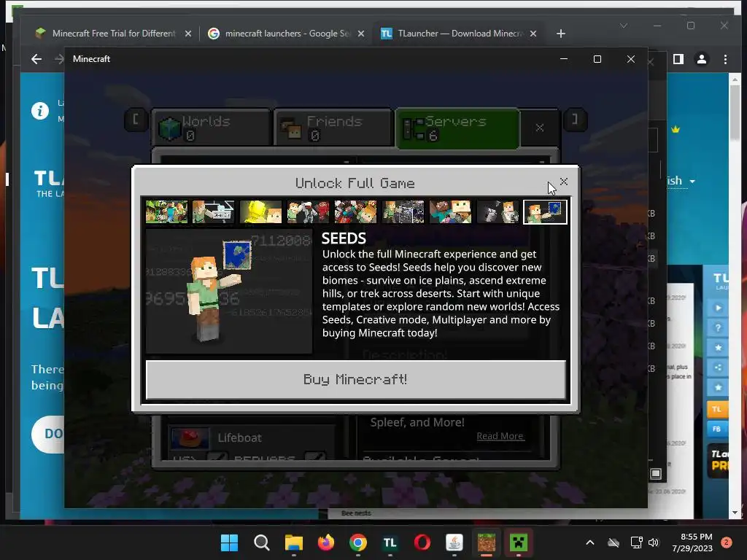Show hidden system tray icons
Image resolution: width=747 pixels, height=560 pixels.
tap(589, 542)
